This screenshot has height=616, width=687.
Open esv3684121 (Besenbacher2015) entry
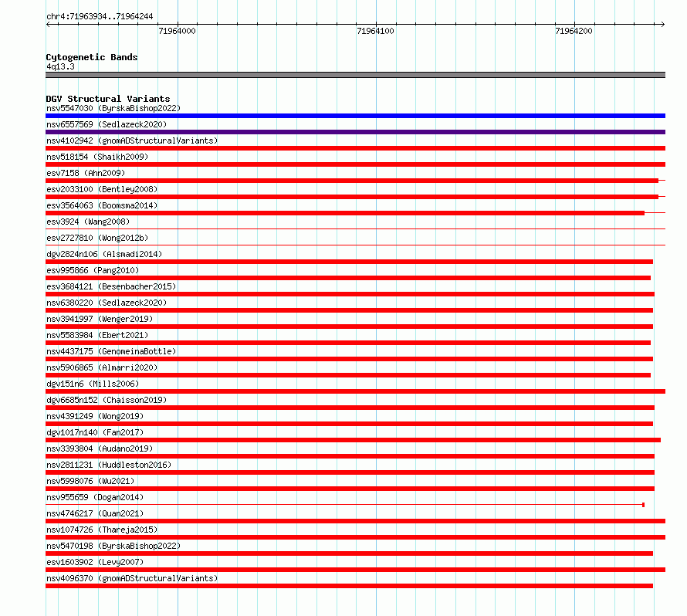111,286
